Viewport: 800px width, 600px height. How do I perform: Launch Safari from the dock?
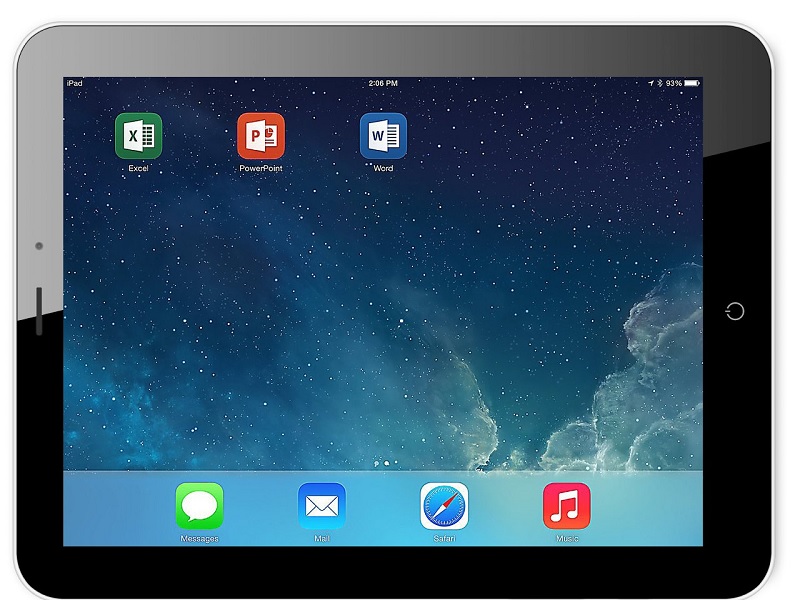443,508
